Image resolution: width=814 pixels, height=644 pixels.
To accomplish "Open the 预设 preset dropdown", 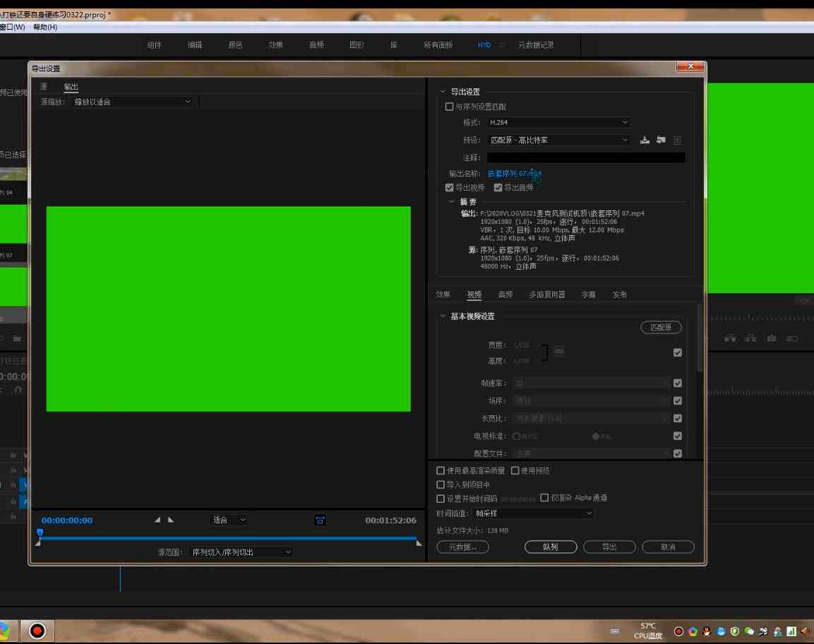I will point(558,141).
